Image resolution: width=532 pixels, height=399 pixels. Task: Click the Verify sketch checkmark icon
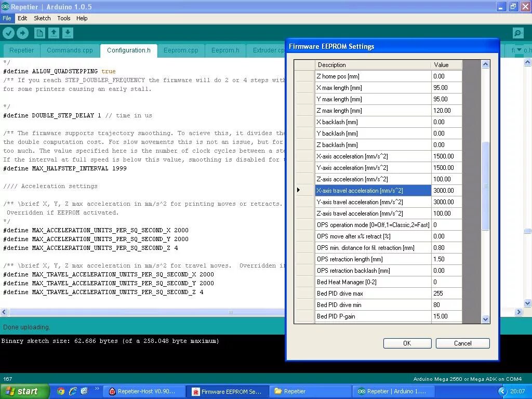8,33
